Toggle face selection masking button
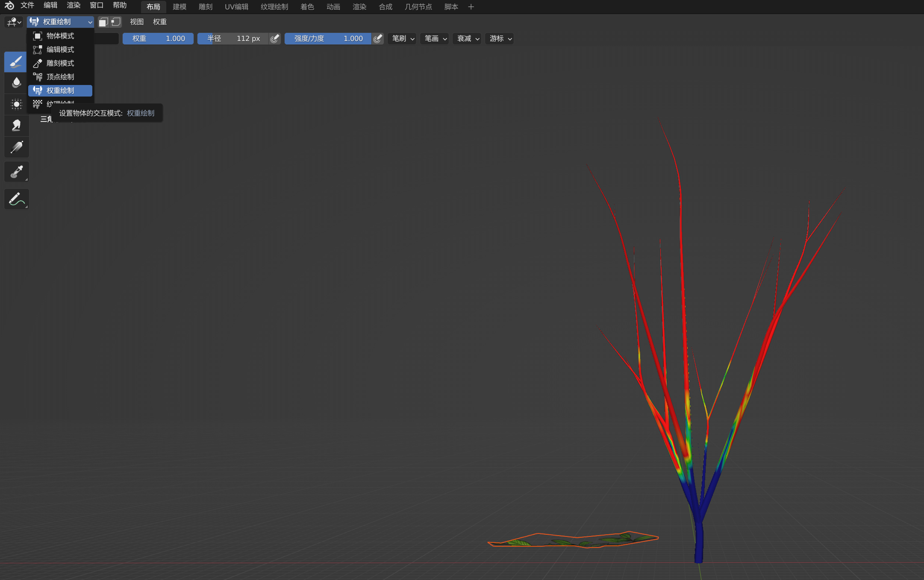The image size is (924, 580). [103, 22]
